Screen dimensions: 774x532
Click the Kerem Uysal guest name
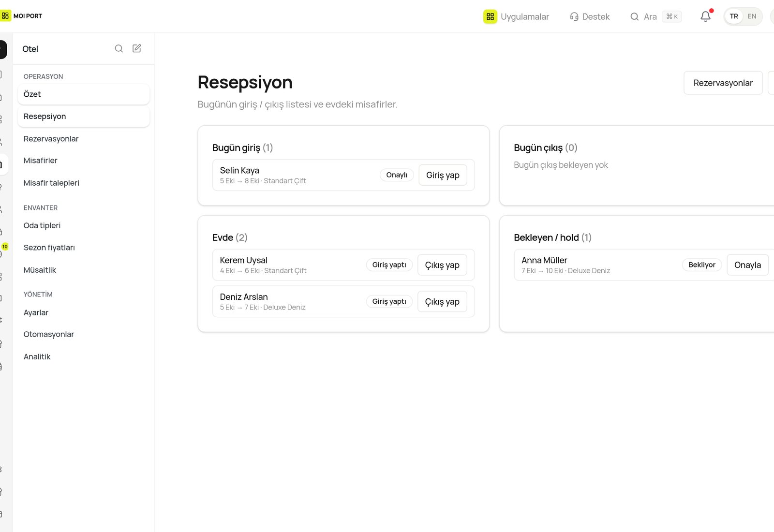243,260
